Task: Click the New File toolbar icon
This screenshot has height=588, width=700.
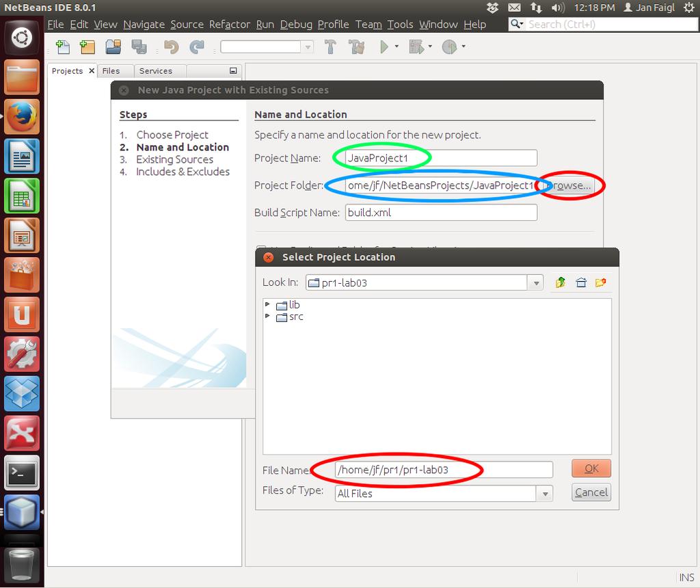Action: (63, 46)
